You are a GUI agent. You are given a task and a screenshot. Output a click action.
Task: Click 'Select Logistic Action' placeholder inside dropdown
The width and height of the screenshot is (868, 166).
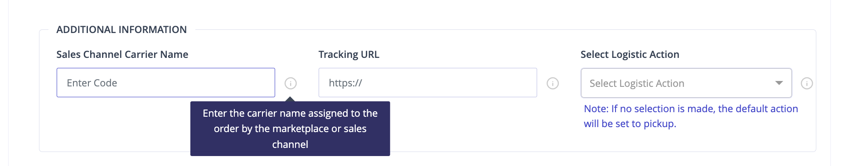[x=637, y=83]
